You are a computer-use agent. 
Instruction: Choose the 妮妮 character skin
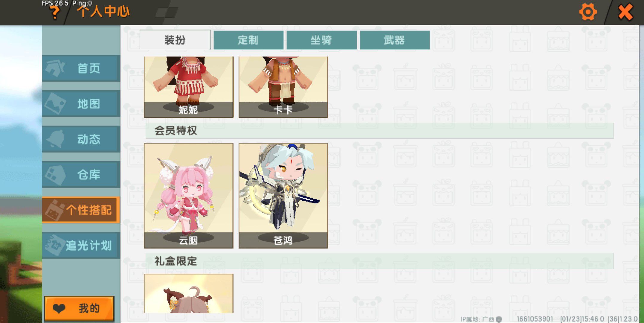pos(189,87)
